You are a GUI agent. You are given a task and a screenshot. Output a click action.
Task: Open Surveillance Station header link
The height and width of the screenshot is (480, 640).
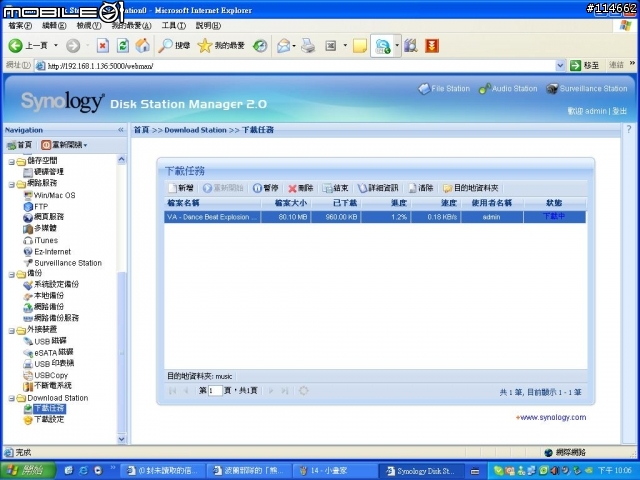(587, 89)
